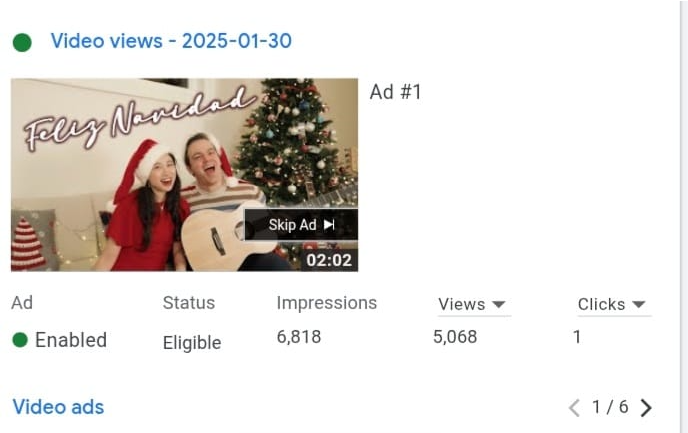Click the Eligible status value
The width and height of the screenshot is (688, 433).
pyautogui.click(x=192, y=343)
